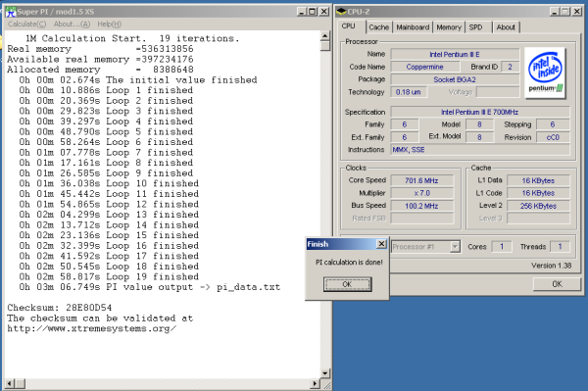
Task: Click Super PI vertical scrollbar up arrow
Action: pos(325,36)
